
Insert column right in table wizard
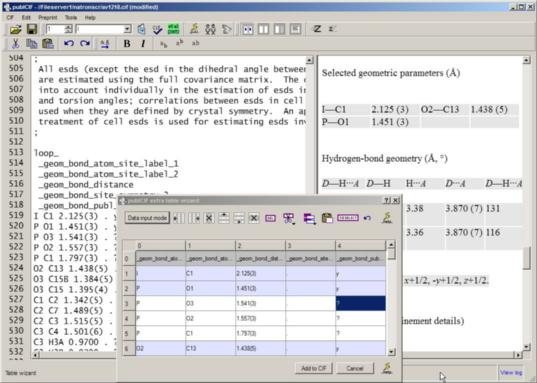point(194,218)
